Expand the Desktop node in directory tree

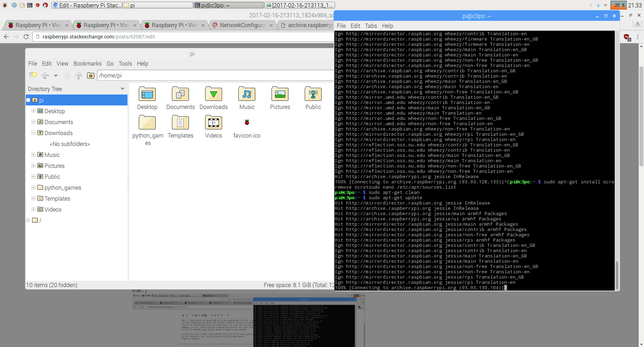[33, 111]
